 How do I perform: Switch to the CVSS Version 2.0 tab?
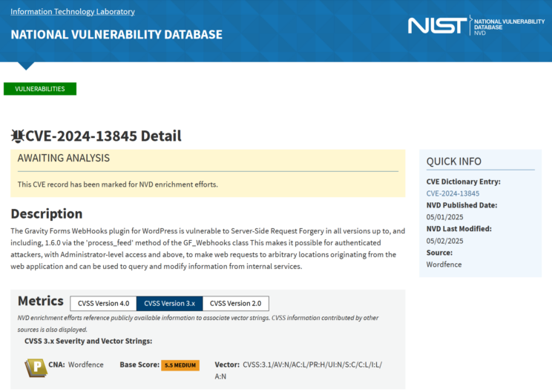tap(235, 303)
